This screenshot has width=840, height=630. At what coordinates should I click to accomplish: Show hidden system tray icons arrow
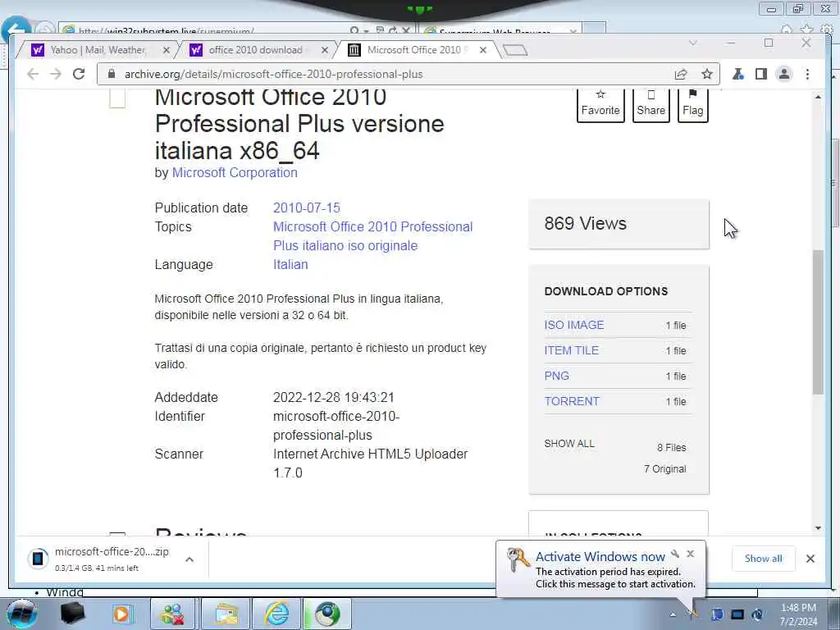[x=673, y=614]
